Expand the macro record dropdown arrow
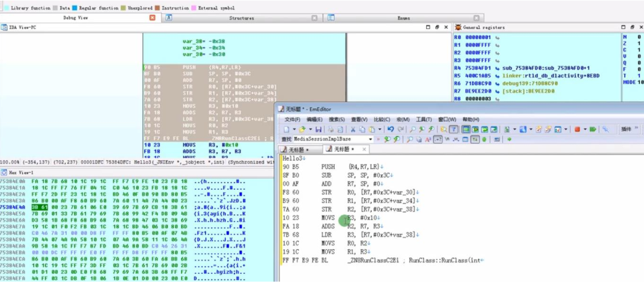 [585, 129]
